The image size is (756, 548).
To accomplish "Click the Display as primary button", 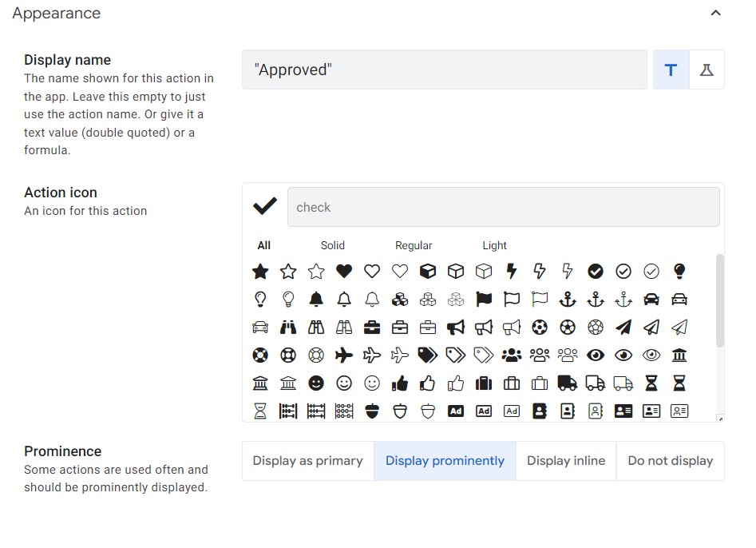I will (x=308, y=461).
